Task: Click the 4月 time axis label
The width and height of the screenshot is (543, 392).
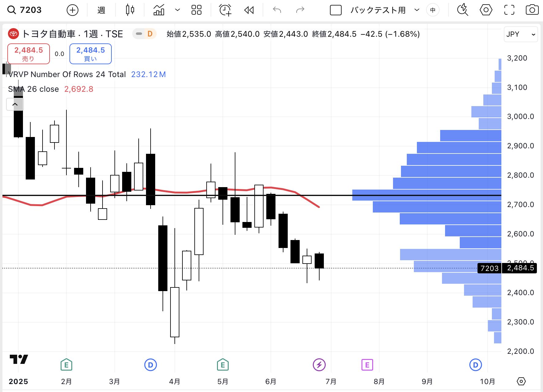Action: 175,382
